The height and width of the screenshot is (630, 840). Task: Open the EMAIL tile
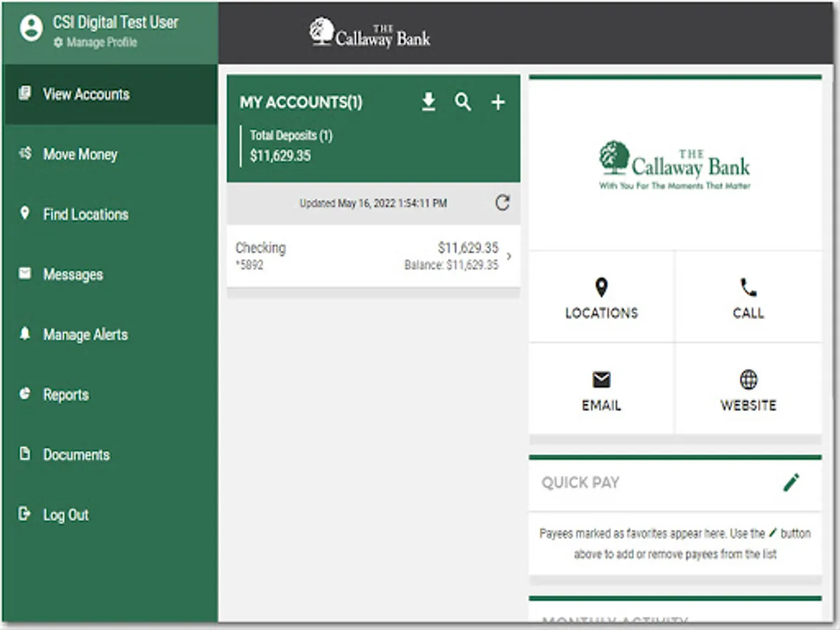[x=601, y=389]
